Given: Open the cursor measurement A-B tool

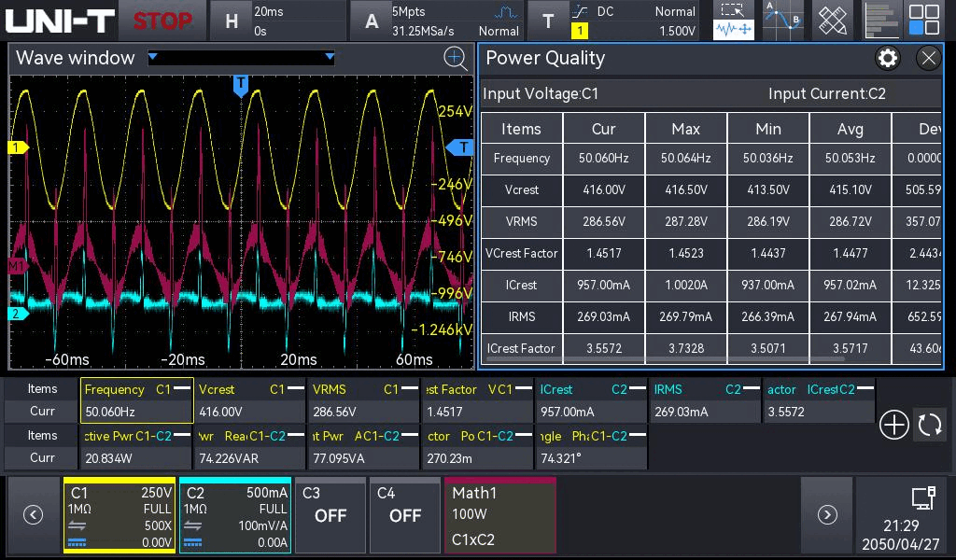Looking at the screenshot, I should (x=782, y=21).
